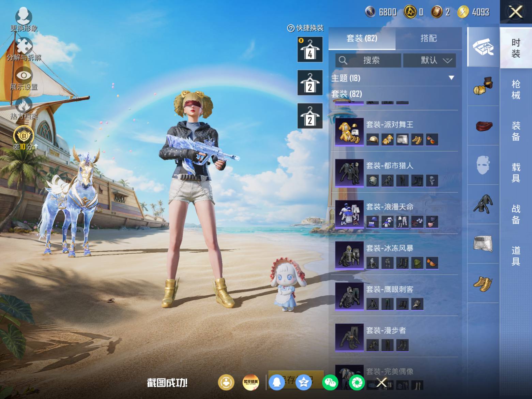Pick the beak mask item in 鹰眼刺客 set

pyautogui.click(x=417, y=304)
